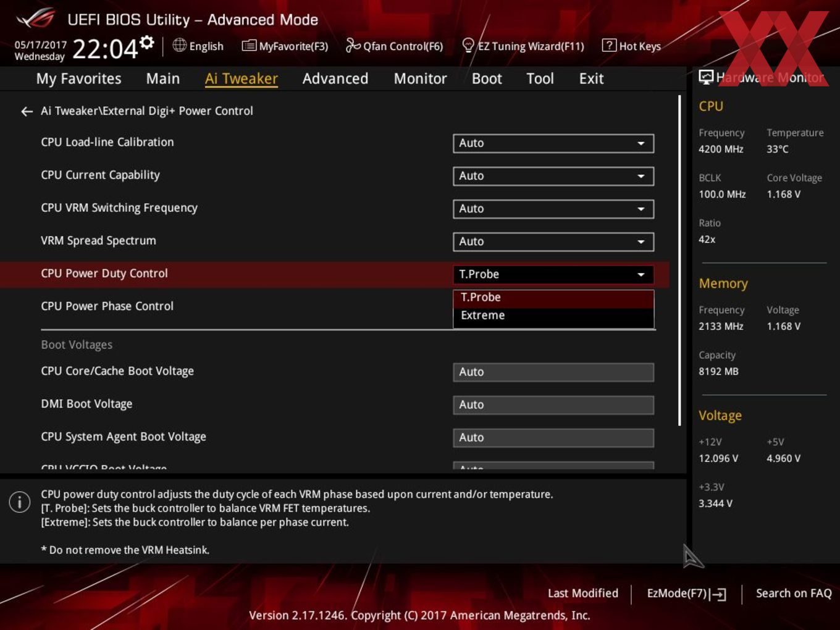Click the settings list vertical scrollbar
The image size is (840, 630).
click(679, 259)
